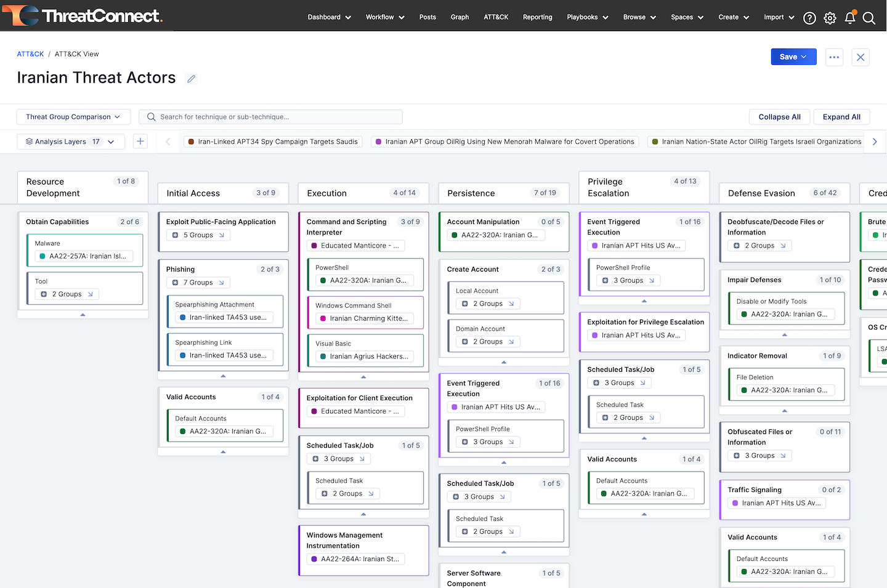887x588 pixels.
Task: Open the Save dropdown button
Action: point(793,57)
